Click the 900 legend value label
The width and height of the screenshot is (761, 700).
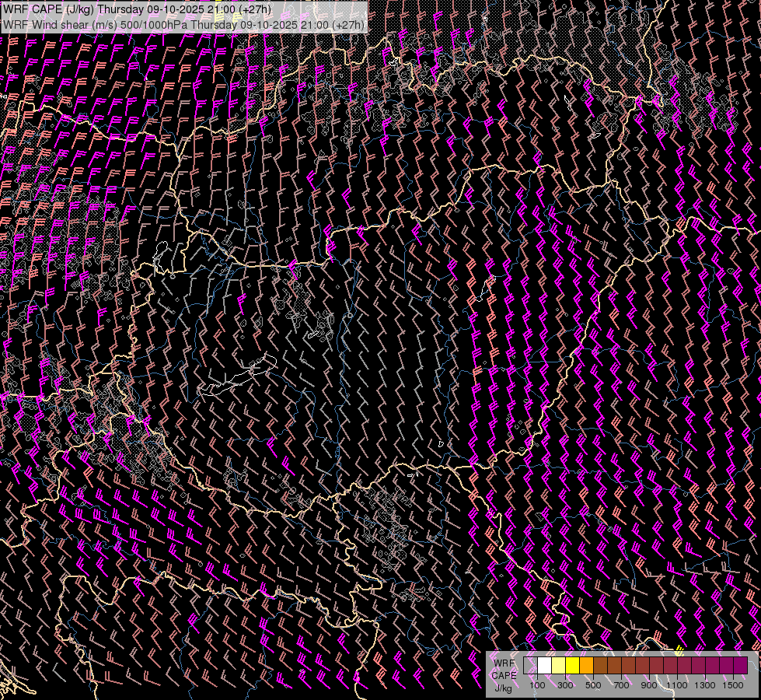pos(649,685)
